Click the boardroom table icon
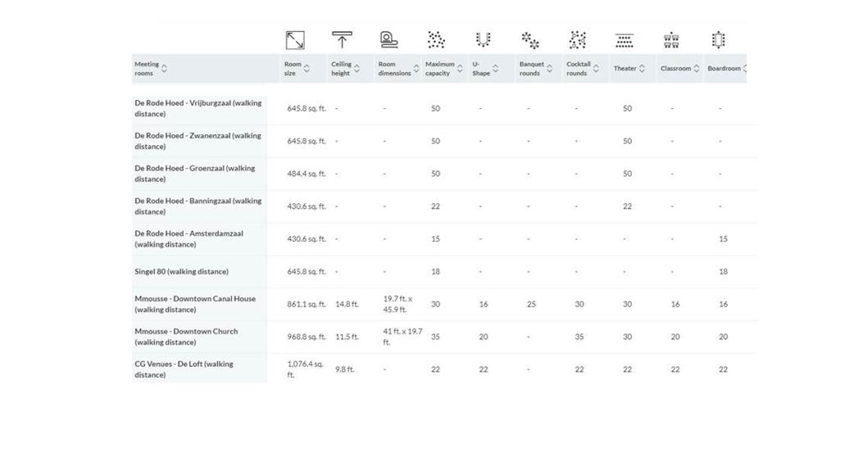This screenshot has height=453, width=868. 719,40
